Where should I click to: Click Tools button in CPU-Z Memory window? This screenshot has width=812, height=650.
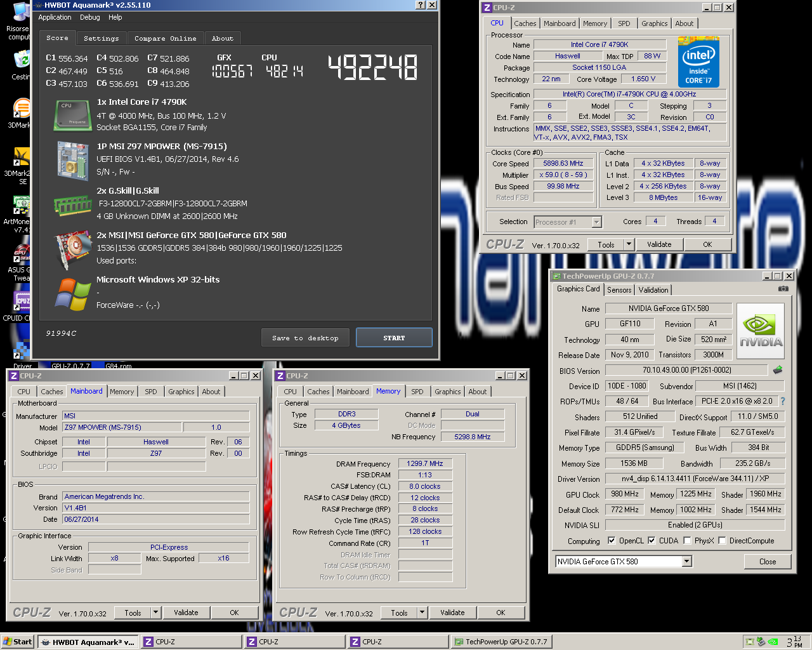[x=400, y=613]
